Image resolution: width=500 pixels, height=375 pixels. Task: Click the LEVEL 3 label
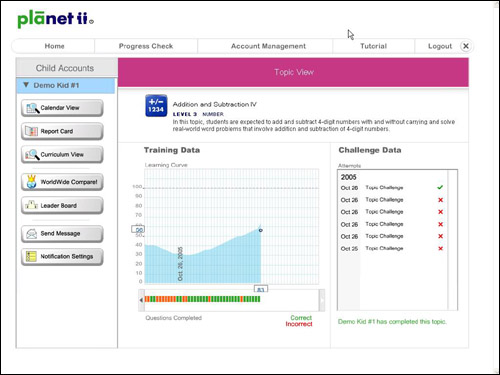pyautogui.click(x=185, y=114)
